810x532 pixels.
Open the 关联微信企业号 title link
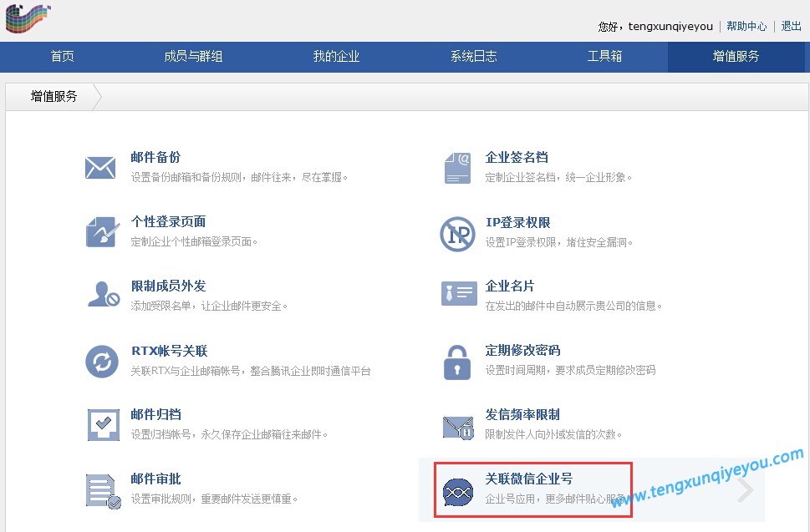[x=529, y=479]
